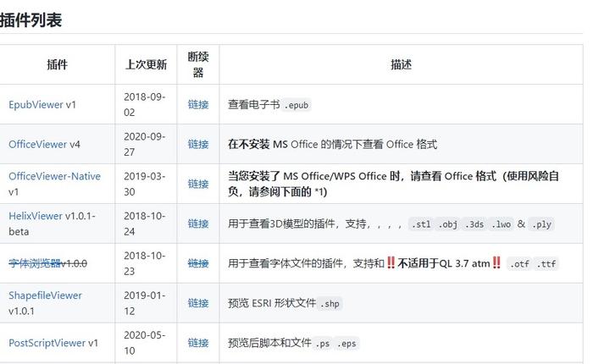
Task: Open the HelixViewer plugin link
Action: point(36,216)
